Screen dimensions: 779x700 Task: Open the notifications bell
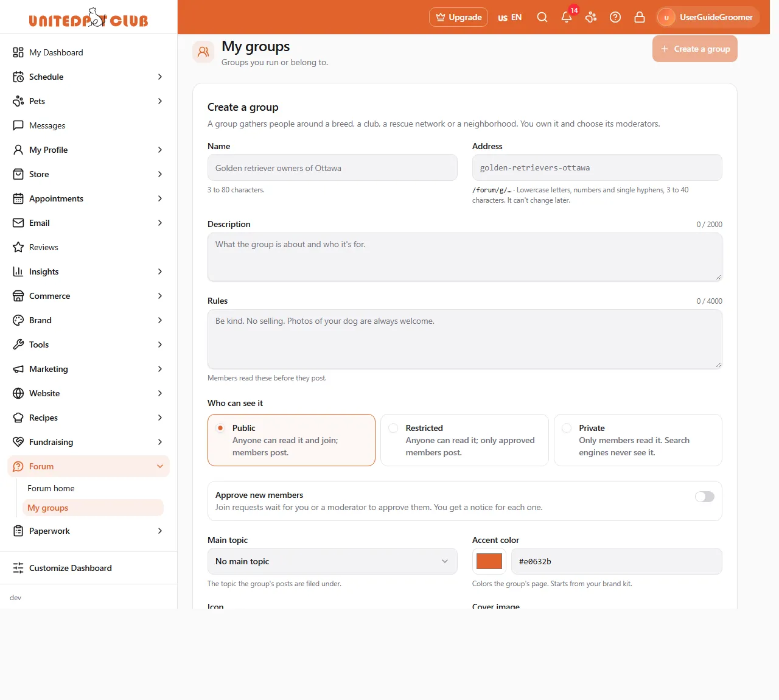(x=567, y=17)
